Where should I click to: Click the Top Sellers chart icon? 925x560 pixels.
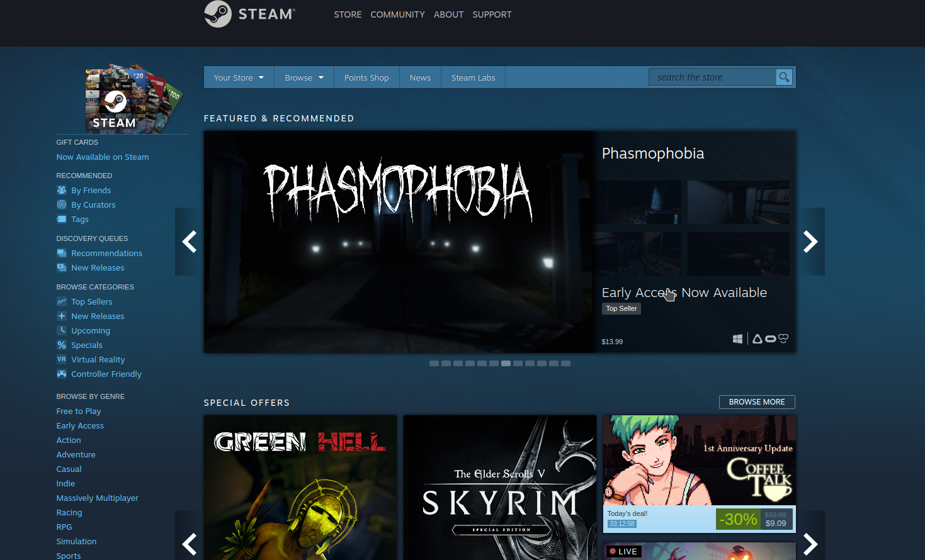(x=62, y=301)
